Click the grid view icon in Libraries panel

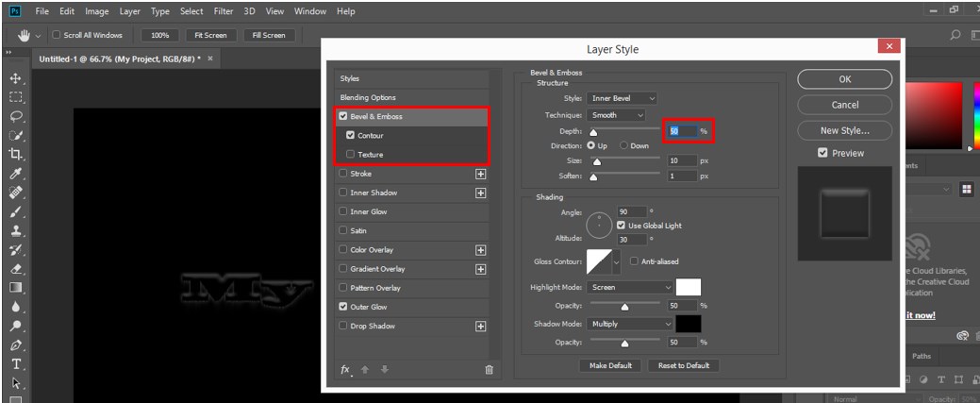coord(967,189)
